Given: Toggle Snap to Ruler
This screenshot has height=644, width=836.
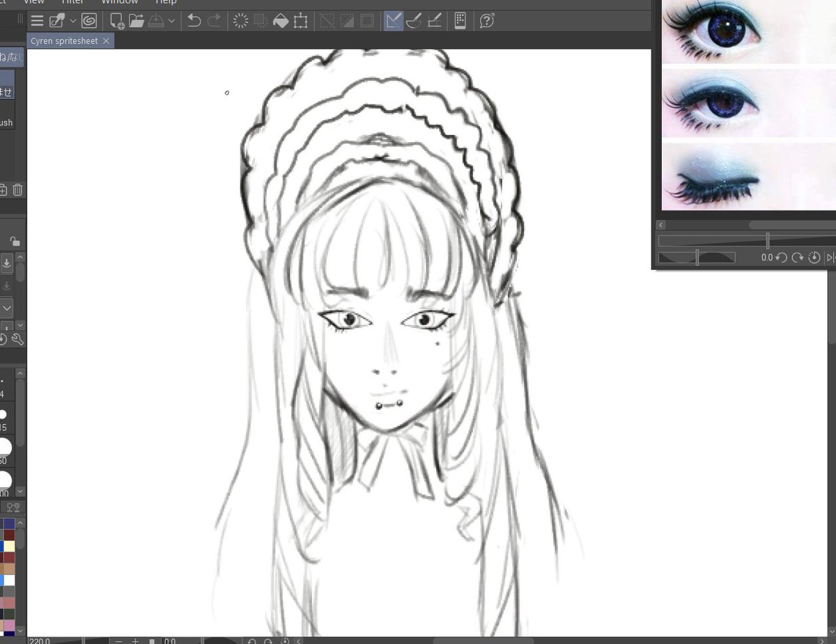Looking at the screenshot, I should click(393, 21).
